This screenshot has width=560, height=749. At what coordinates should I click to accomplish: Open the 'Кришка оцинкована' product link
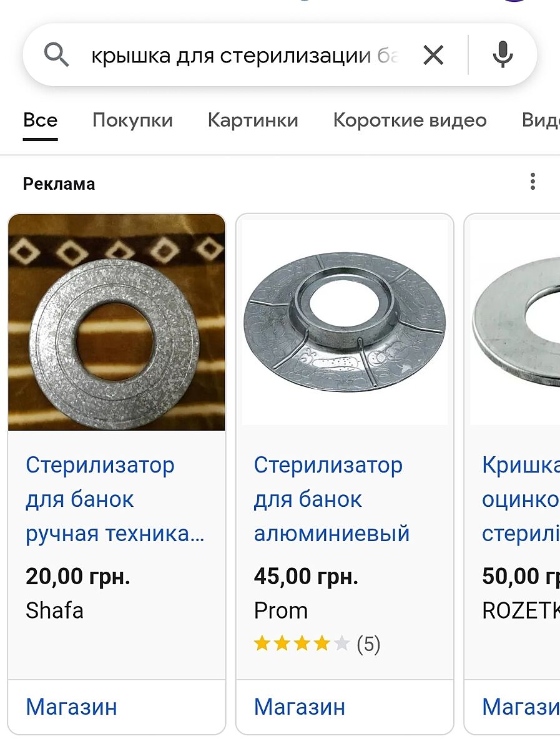coord(521,499)
